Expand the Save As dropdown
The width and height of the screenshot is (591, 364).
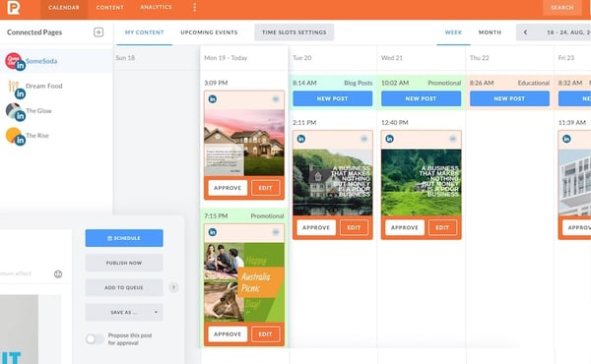tap(124, 312)
